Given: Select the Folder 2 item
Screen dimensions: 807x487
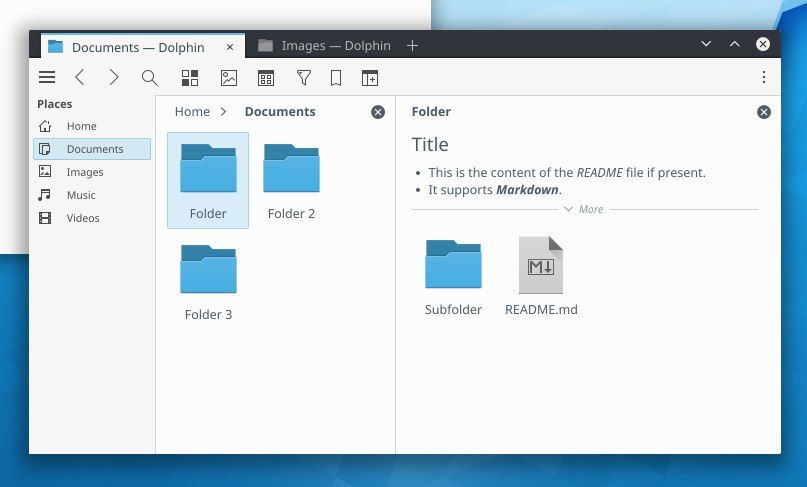Looking at the screenshot, I should pos(291,180).
